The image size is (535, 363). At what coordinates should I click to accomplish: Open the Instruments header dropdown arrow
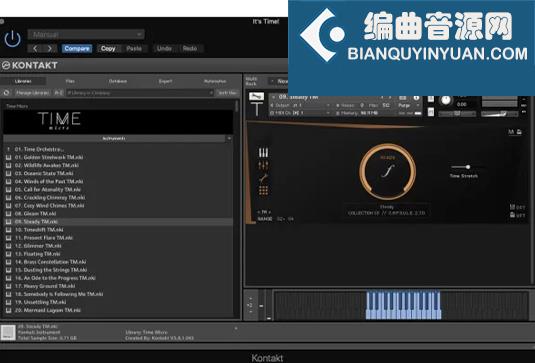coord(229,139)
